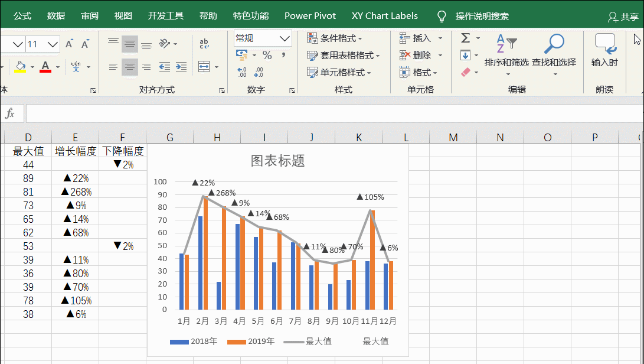Screen dimensions: 644x364
Task: Click 删除 delete cells button
Action: click(415, 55)
